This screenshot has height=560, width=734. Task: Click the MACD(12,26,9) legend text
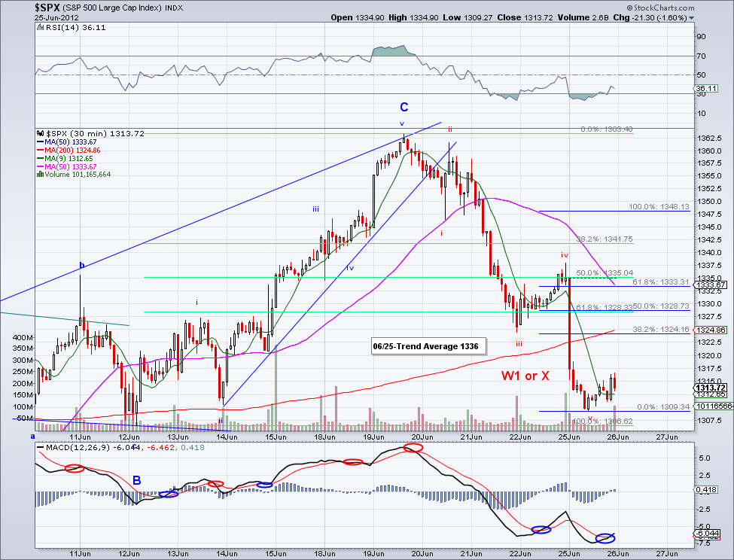(78, 448)
